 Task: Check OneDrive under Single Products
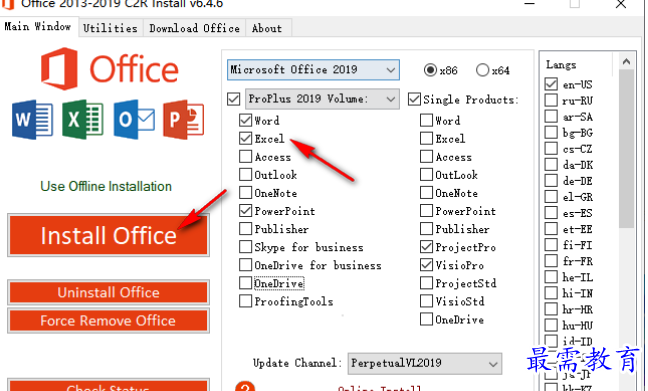tap(426, 319)
